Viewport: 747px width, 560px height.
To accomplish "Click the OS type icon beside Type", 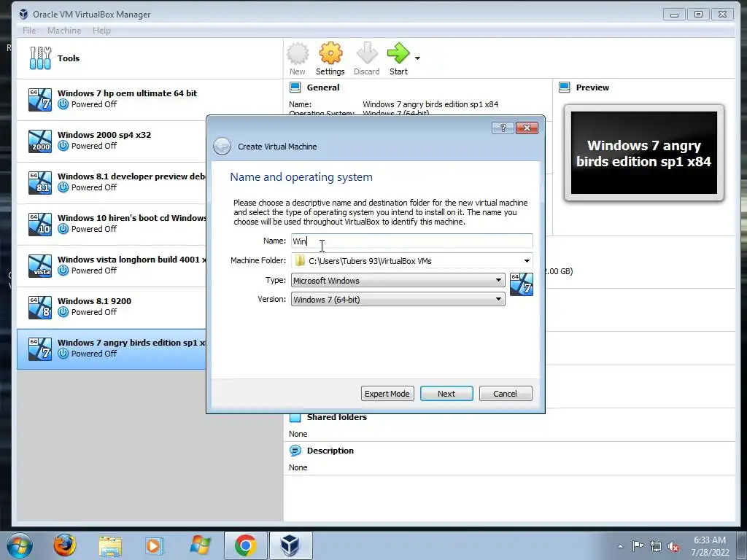I will point(521,284).
